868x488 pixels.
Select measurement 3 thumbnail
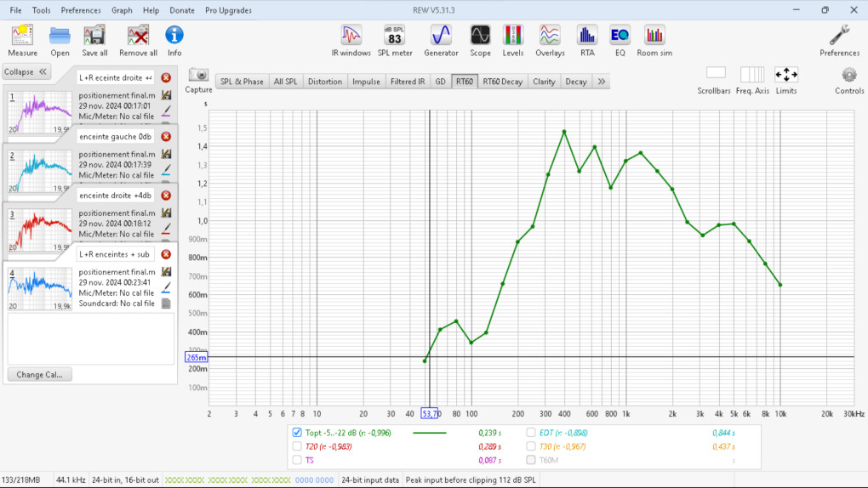[x=40, y=230]
